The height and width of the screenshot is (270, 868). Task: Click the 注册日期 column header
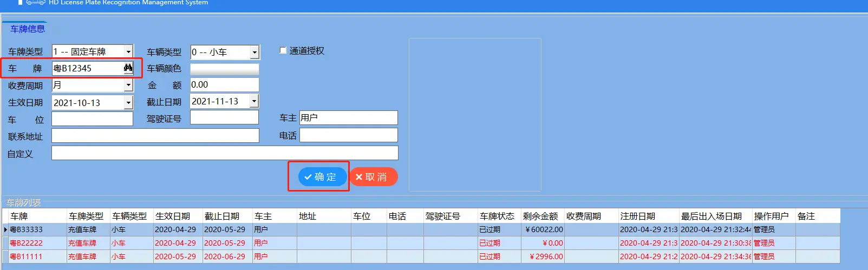tap(648, 216)
